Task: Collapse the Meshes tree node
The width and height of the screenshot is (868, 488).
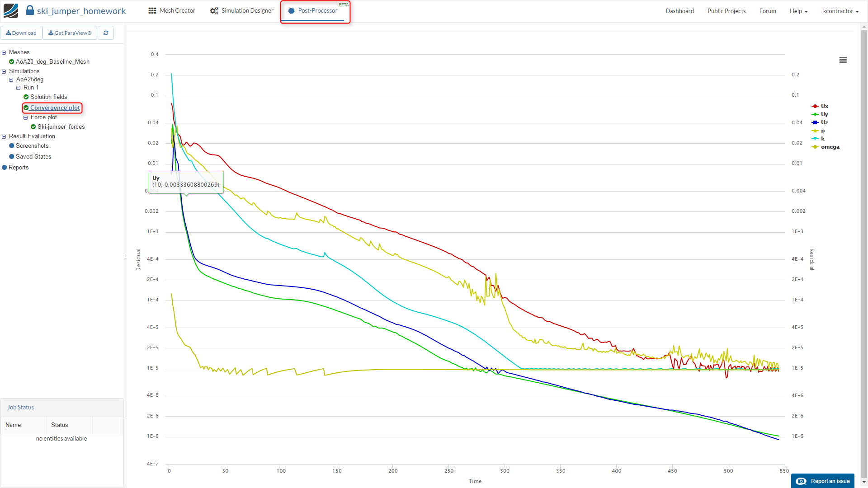Action: (x=4, y=52)
